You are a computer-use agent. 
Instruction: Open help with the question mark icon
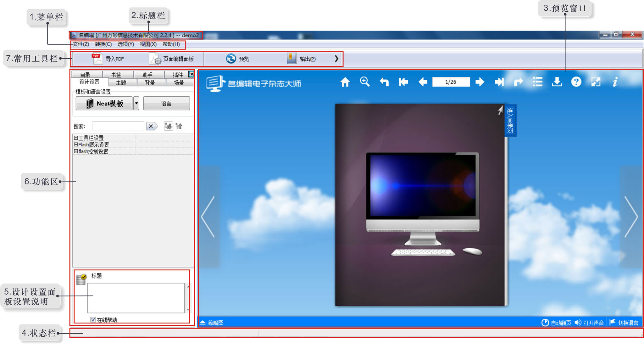point(576,82)
